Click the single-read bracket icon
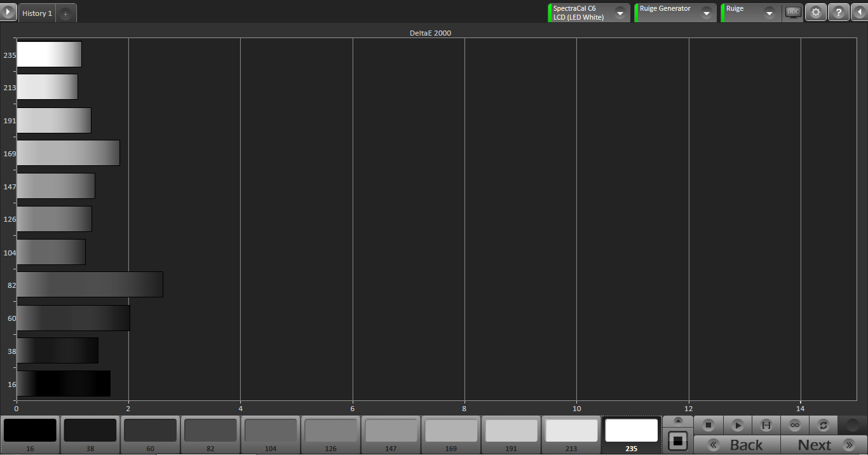This screenshot has height=455, width=868. click(766, 425)
